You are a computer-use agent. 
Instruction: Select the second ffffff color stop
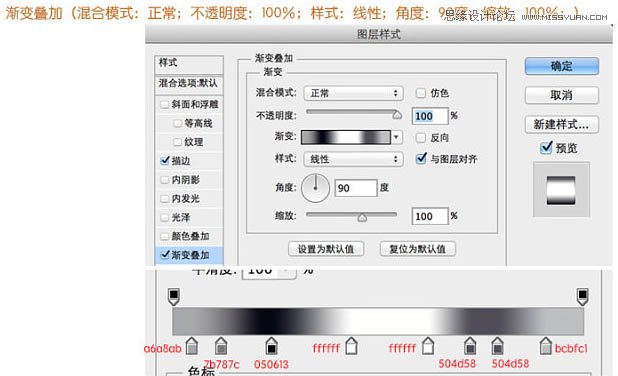[x=428, y=346]
